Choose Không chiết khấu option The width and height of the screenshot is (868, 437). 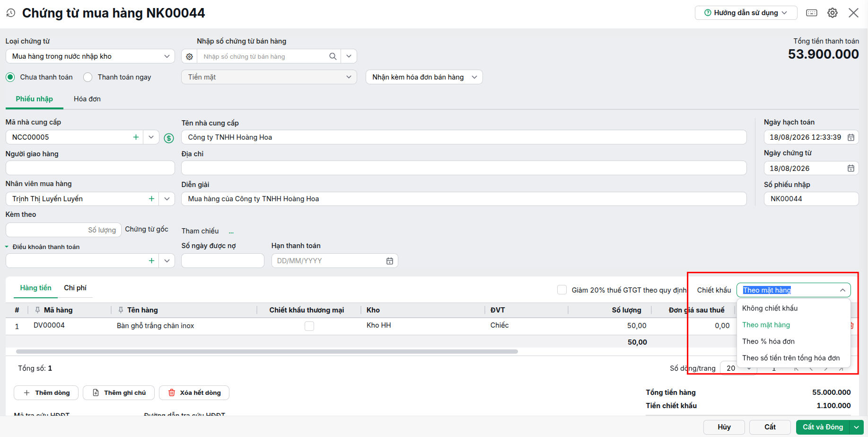click(794, 308)
